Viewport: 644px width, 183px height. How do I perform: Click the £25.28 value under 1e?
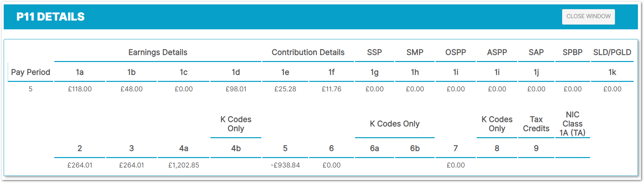tap(285, 89)
